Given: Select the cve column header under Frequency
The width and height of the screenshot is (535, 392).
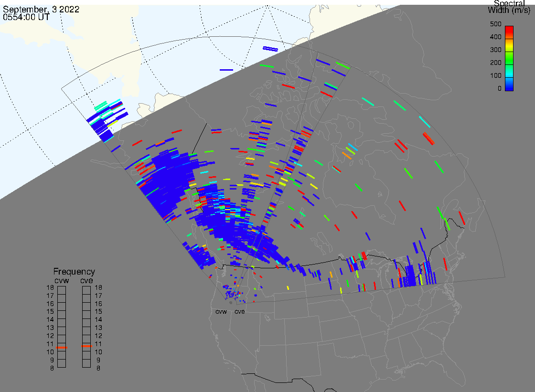Looking at the screenshot, I should (x=86, y=280).
